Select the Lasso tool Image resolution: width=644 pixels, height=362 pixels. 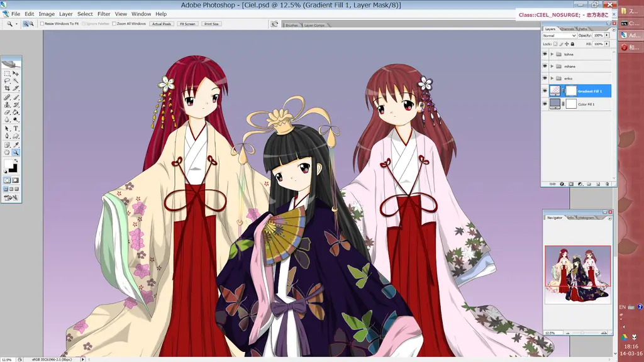click(7, 81)
